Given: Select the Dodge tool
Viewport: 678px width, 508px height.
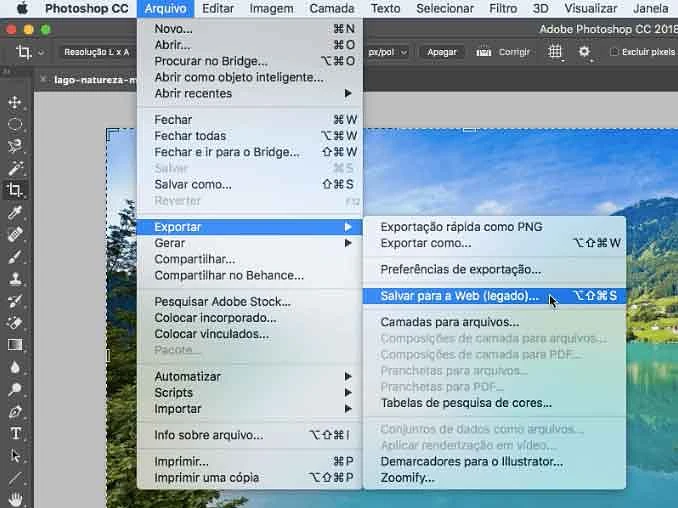Looking at the screenshot, I should click(x=15, y=389).
